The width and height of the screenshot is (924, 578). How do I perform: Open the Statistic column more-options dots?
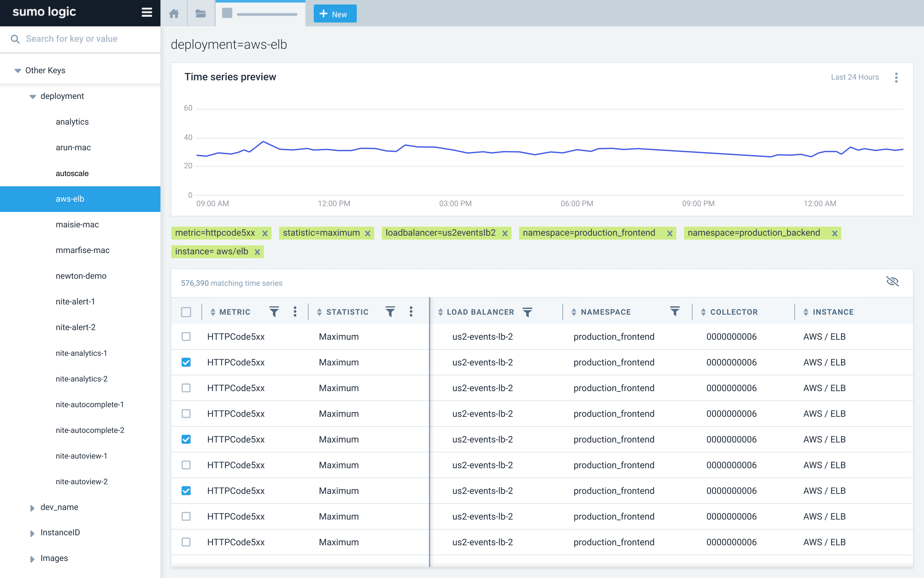pyautogui.click(x=411, y=311)
